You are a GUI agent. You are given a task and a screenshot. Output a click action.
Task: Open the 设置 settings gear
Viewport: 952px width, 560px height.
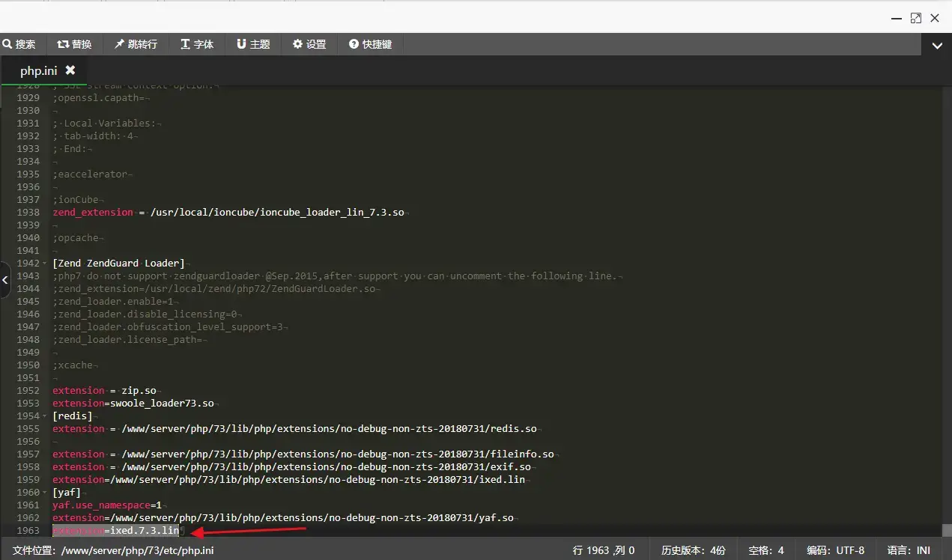[x=309, y=44]
